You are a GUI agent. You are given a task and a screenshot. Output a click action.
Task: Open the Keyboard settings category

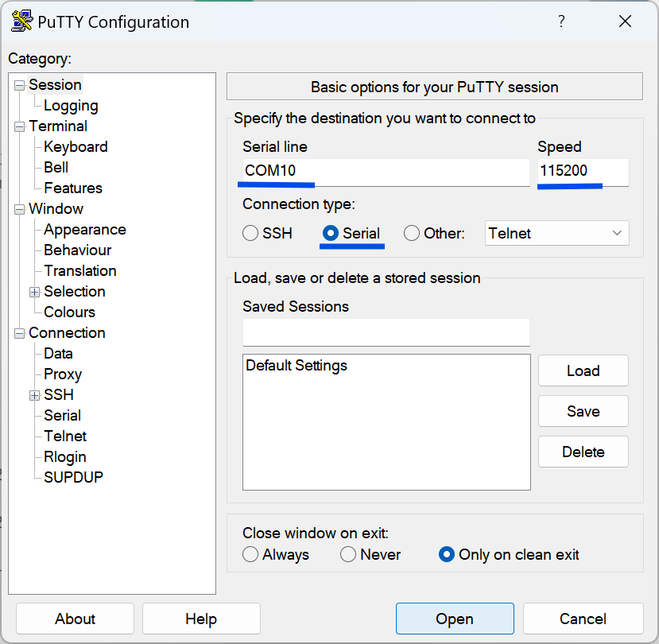[75, 146]
